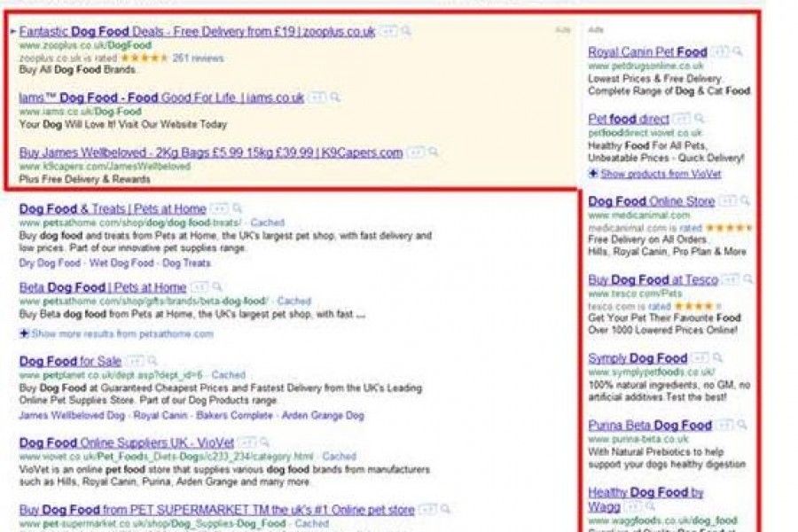The height and width of the screenshot is (532, 798).
Task: Click +1 beside the PET SUPERMARKET result
Action: tap(428, 510)
